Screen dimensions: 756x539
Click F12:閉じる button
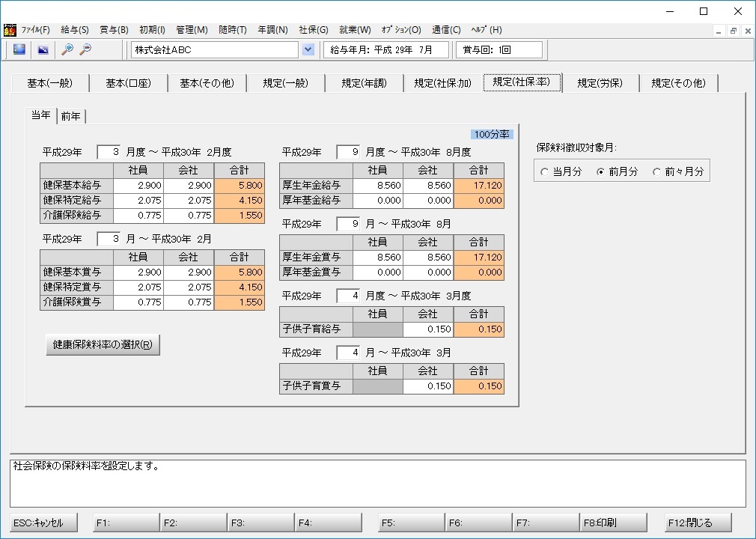click(698, 523)
